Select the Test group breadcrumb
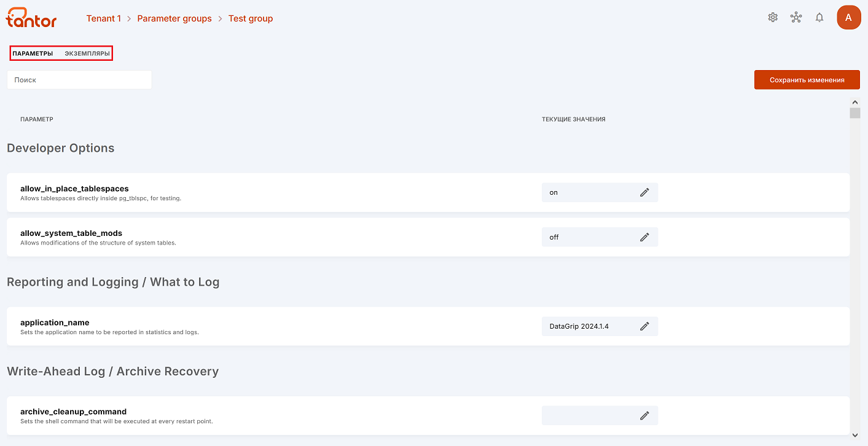The image size is (868, 446). (251, 18)
